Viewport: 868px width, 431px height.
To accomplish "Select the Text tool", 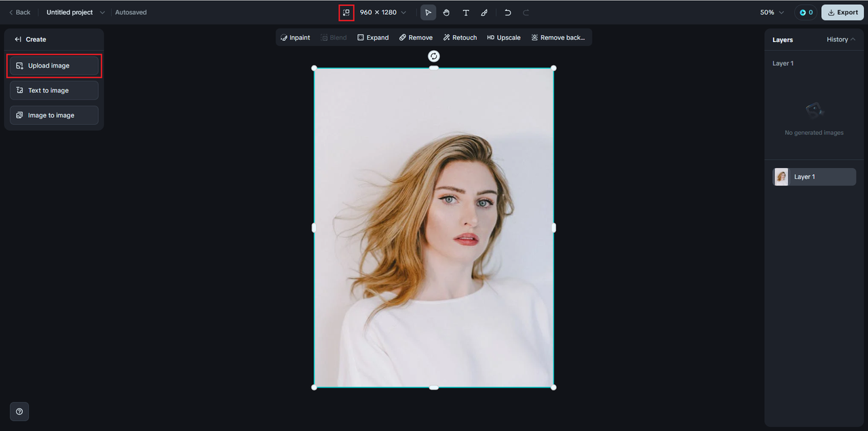I will tap(465, 12).
